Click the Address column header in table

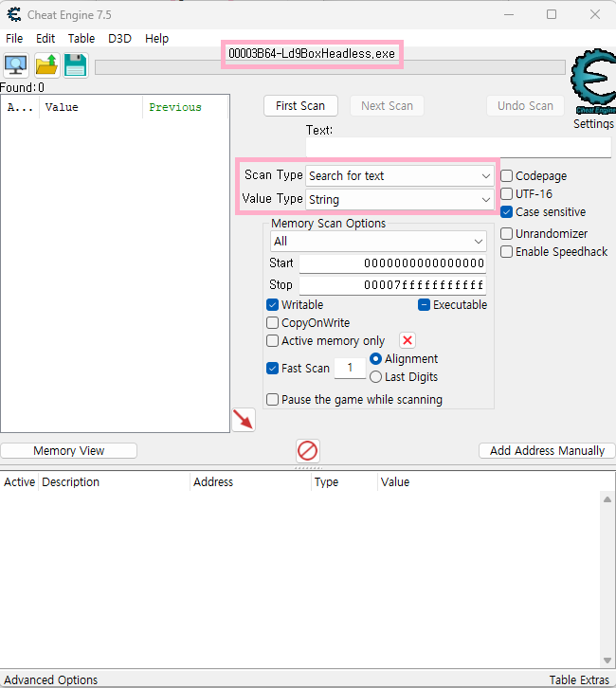point(250,481)
